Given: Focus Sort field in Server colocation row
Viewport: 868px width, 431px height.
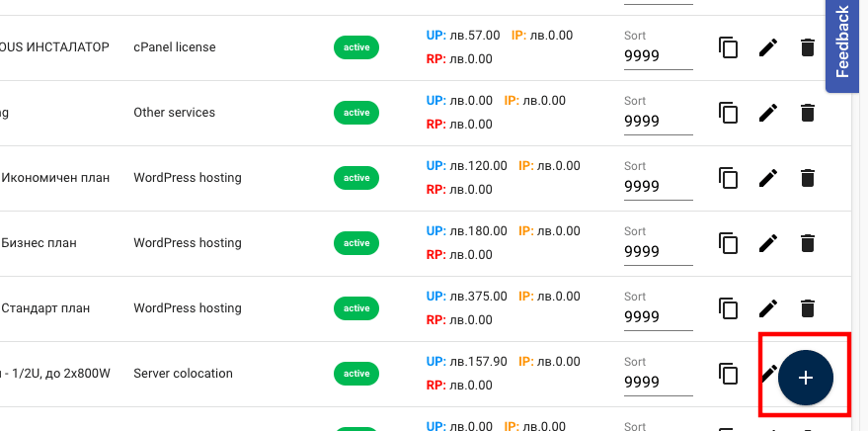Looking at the screenshot, I should tap(658, 383).
